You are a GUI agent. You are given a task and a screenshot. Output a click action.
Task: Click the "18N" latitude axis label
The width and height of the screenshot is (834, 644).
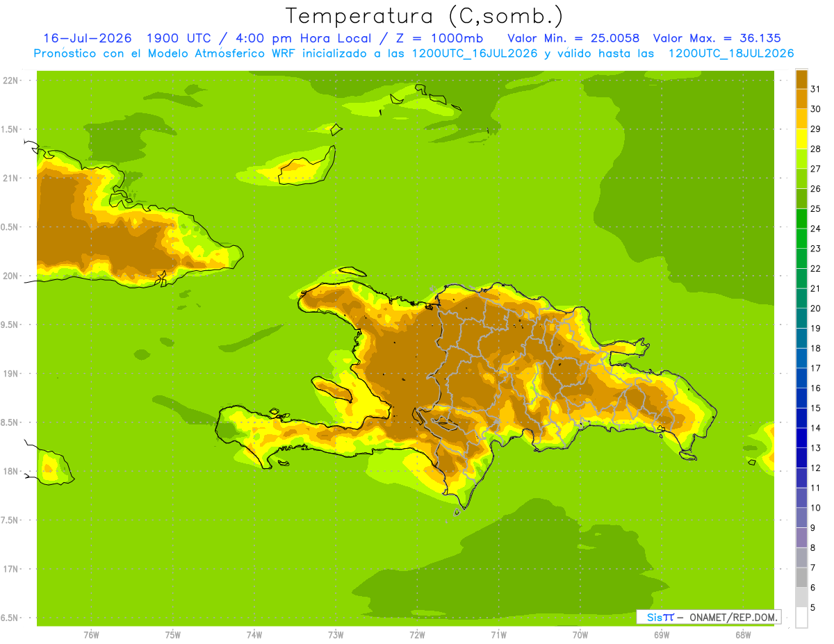tap(10, 472)
